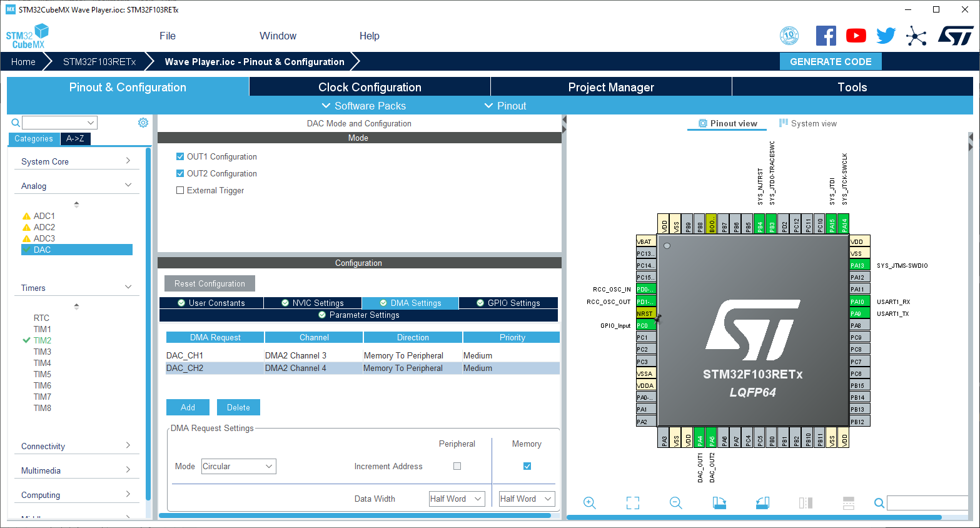Image resolution: width=980 pixels, height=528 pixels.
Task: Click GENERATE CODE button
Action: coord(831,61)
